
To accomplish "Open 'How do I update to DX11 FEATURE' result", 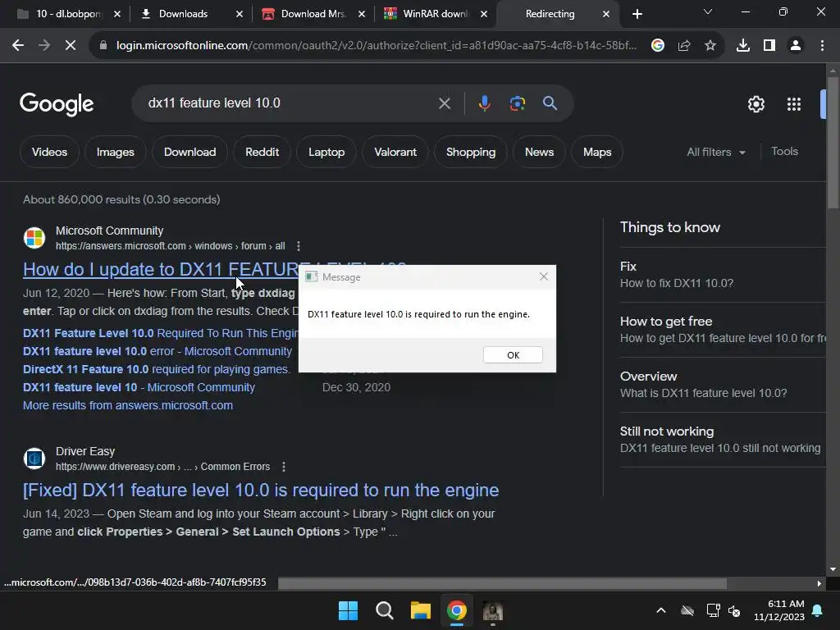I will (x=161, y=269).
